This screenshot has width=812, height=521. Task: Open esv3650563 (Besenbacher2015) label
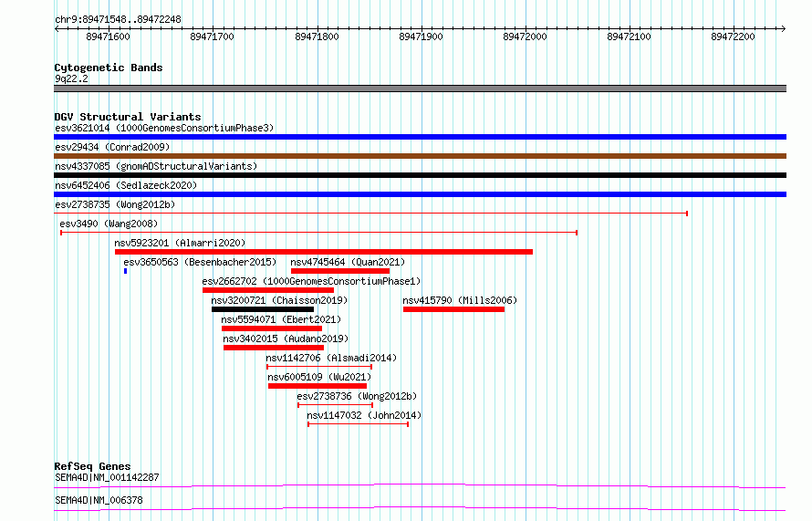200,262
